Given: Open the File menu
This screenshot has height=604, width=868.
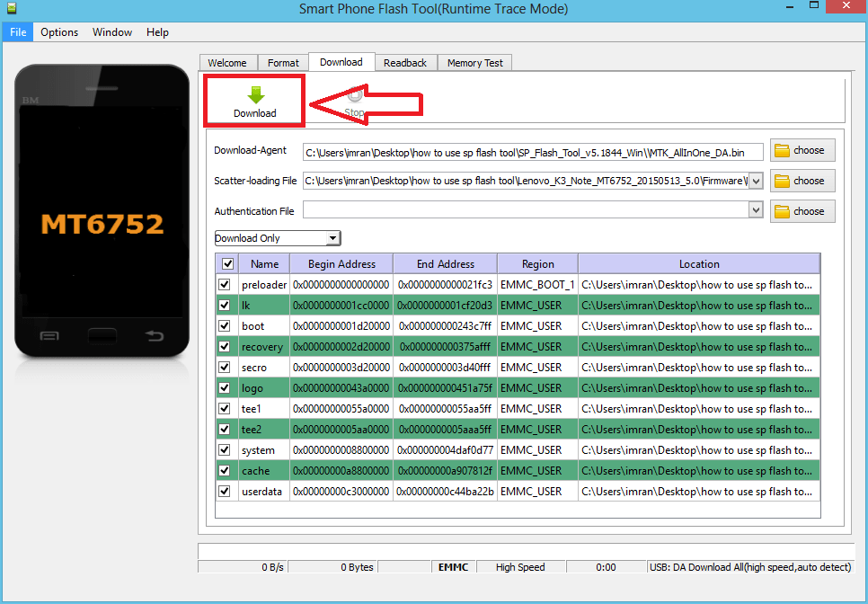Looking at the screenshot, I should click(x=18, y=32).
